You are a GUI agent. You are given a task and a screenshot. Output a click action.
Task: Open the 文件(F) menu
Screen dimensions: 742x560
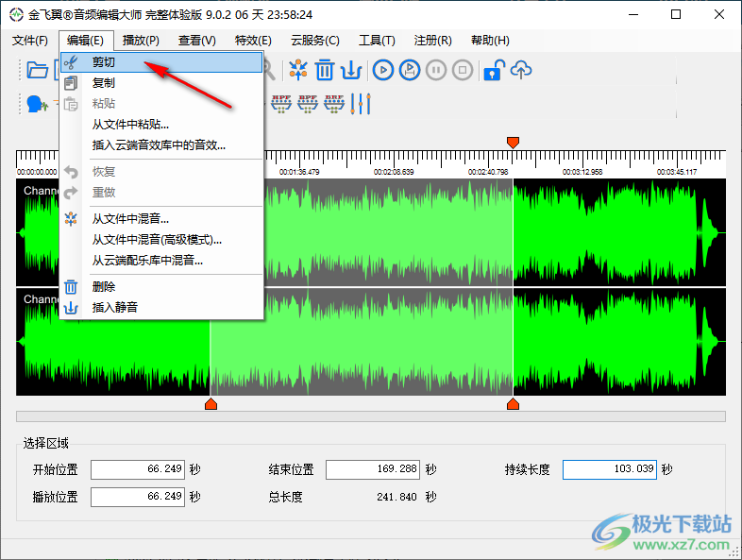pyautogui.click(x=30, y=41)
